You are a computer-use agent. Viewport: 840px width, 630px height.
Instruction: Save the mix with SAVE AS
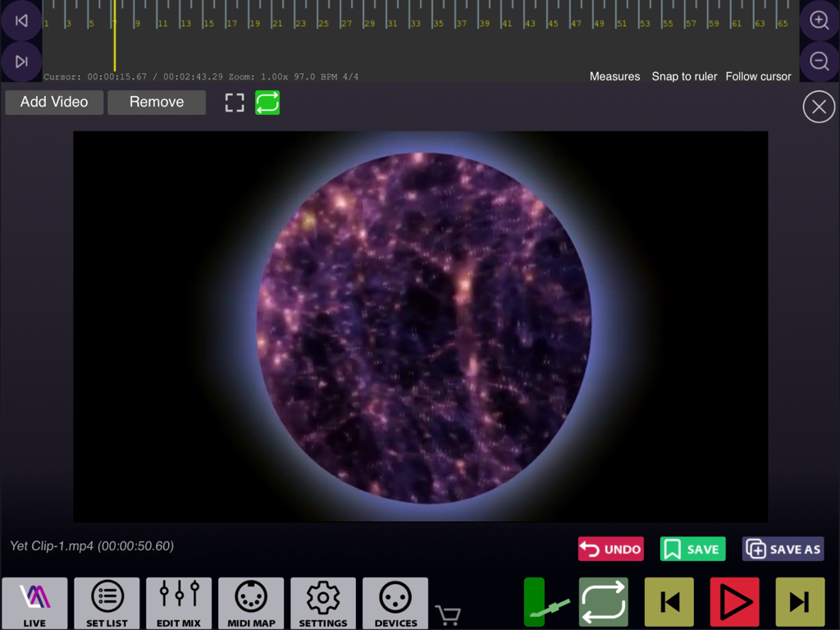pos(783,549)
